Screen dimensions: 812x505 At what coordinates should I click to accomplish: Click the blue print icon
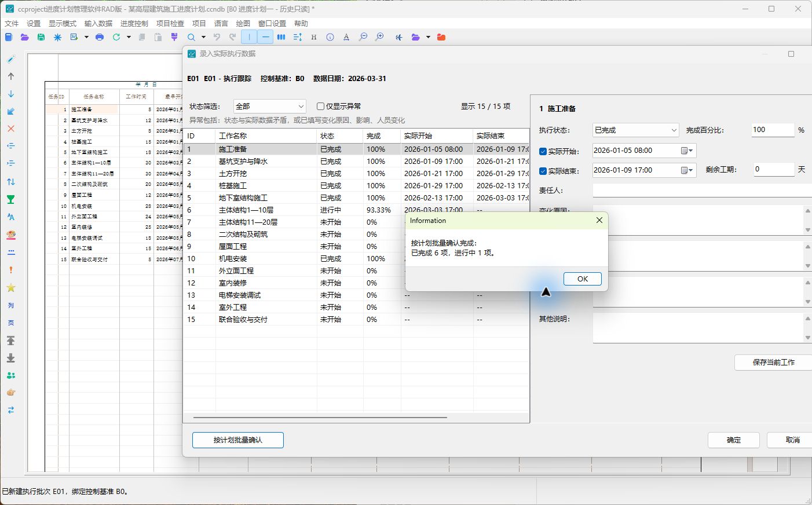pyautogui.click(x=100, y=37)
